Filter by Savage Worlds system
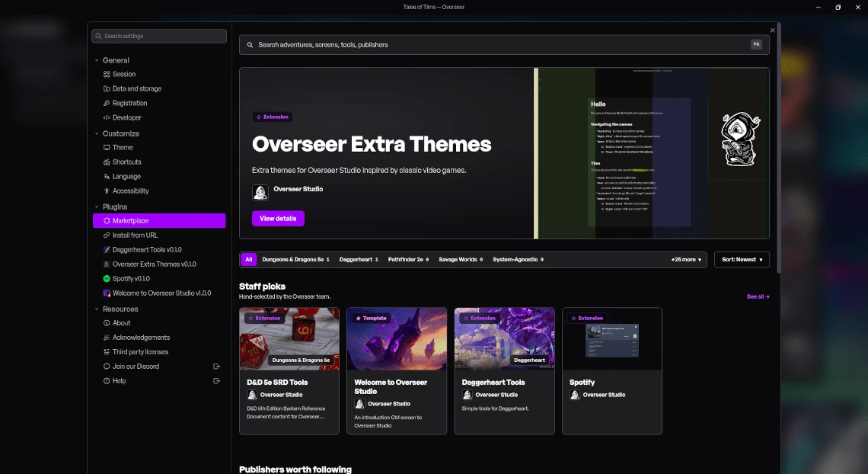 461,259
